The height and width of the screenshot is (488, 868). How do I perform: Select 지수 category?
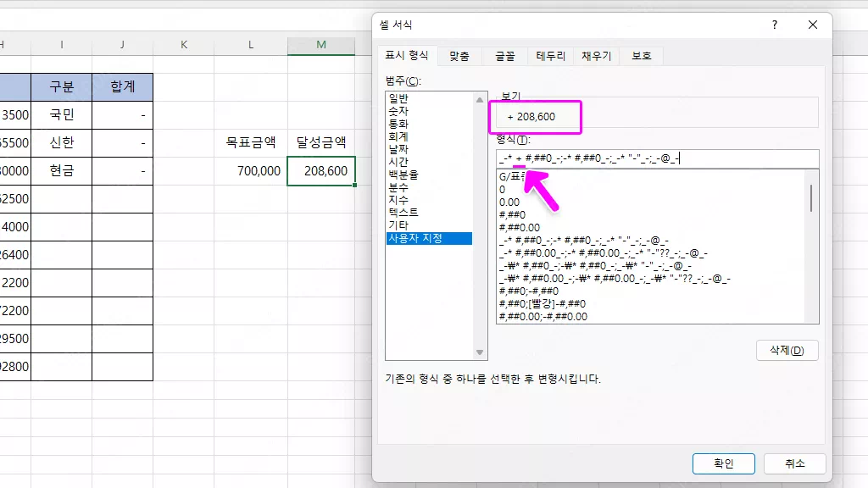click(429, 200)
